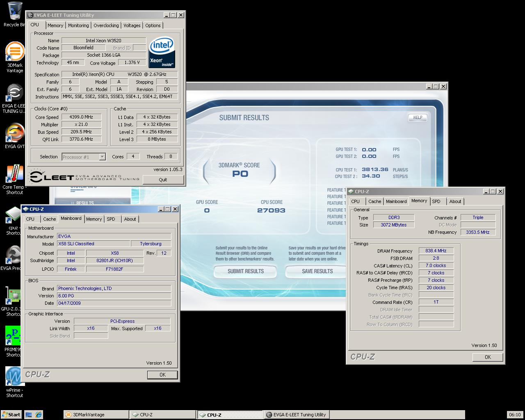Viewport: 525px width, 420px height.
Task: Click the Core Speed 4399.0 MHz value
Action: tap(81, 117)
